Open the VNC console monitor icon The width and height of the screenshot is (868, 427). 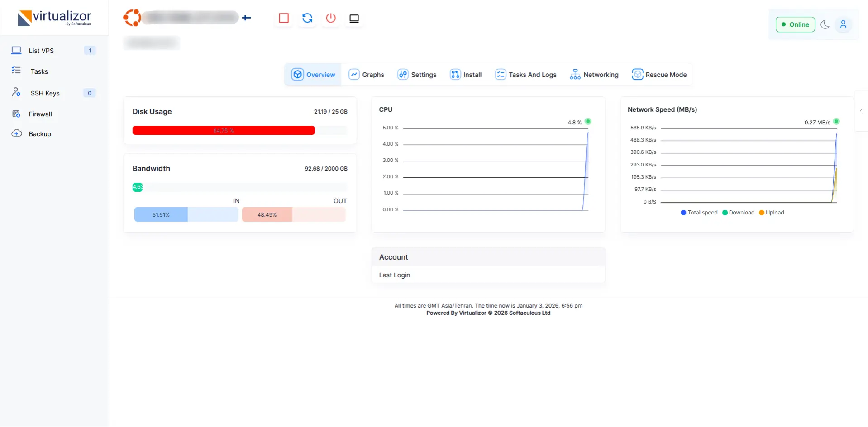pos(354,19)
